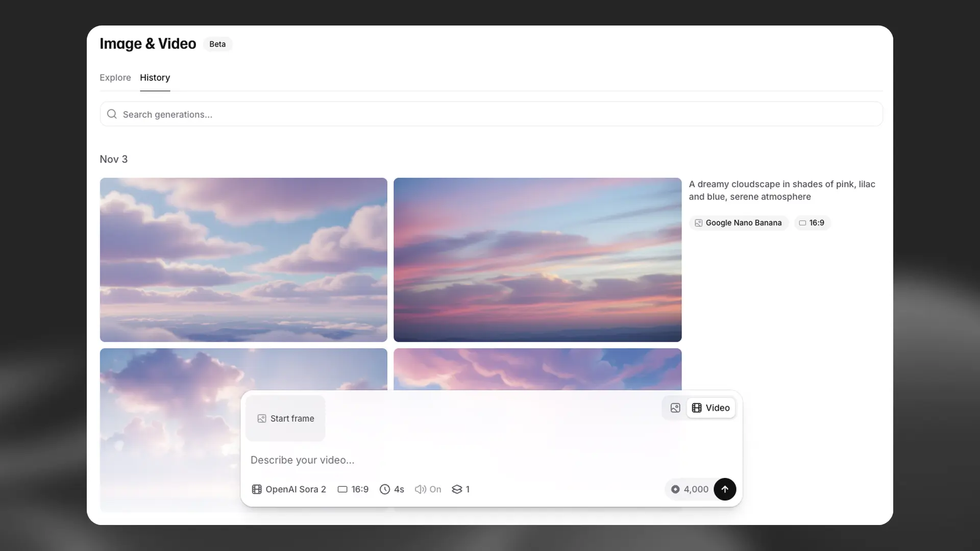
Task: Click the generate arrow button
Action: pyautogui.click(x=725, y=489)
